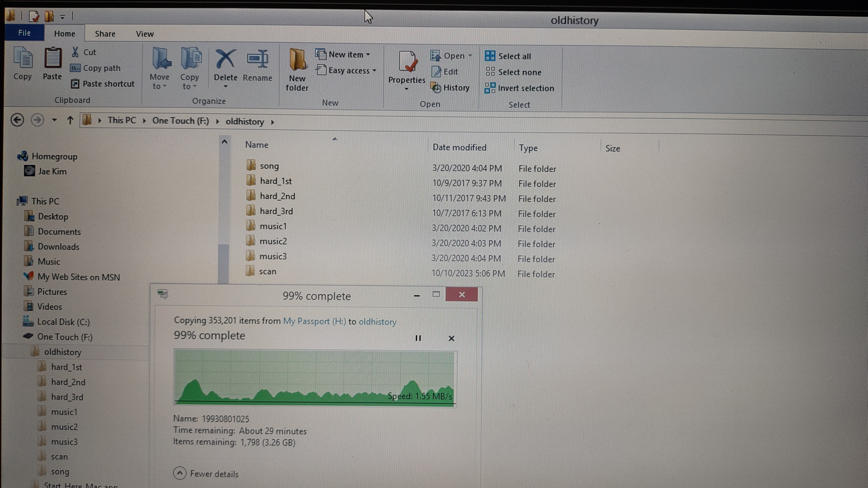Cancel the copy with the small X
Viewport: 868px width, 488px height.
tap(451, 338)
